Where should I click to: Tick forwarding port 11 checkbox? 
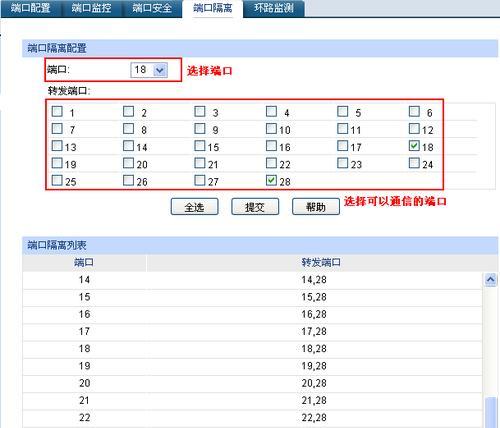pos(343,128)
